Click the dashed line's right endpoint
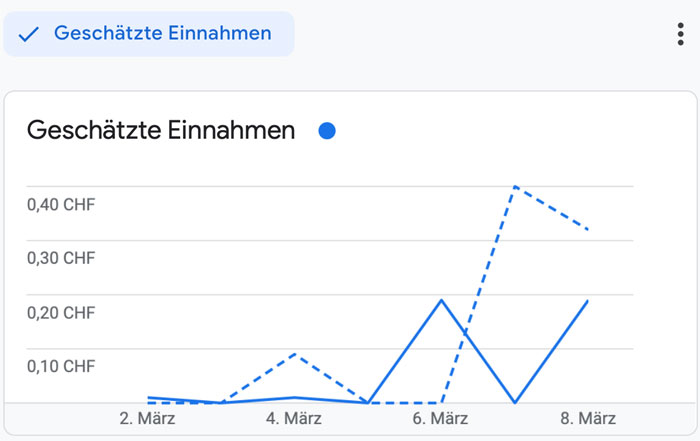 pos(588,230)
